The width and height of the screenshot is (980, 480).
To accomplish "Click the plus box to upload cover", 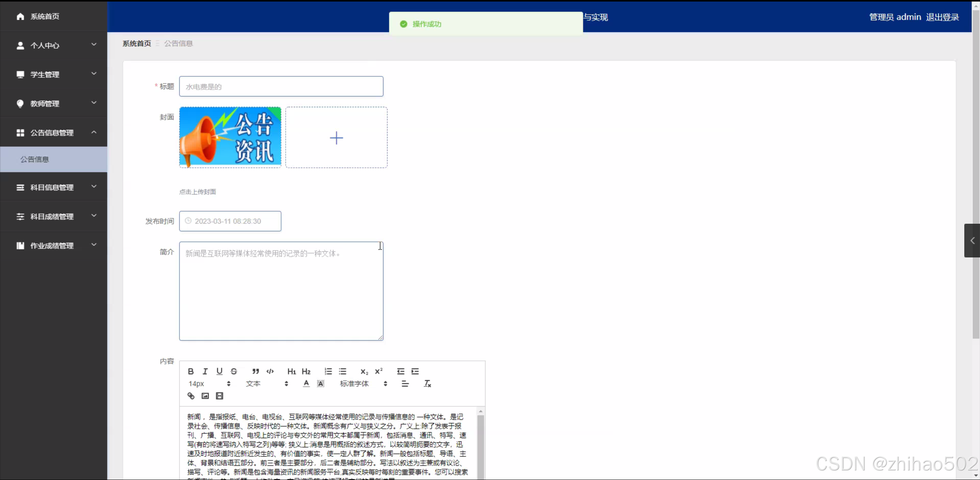I will coord(336,138).
